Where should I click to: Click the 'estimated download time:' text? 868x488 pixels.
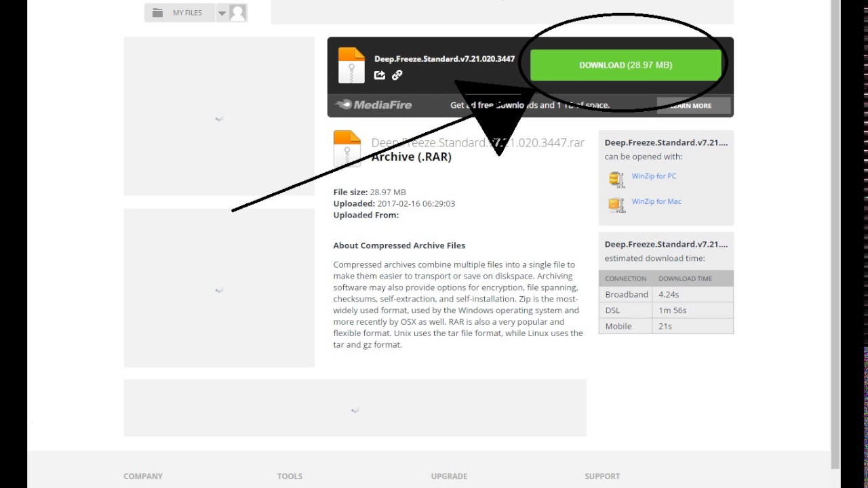(654, 258)
